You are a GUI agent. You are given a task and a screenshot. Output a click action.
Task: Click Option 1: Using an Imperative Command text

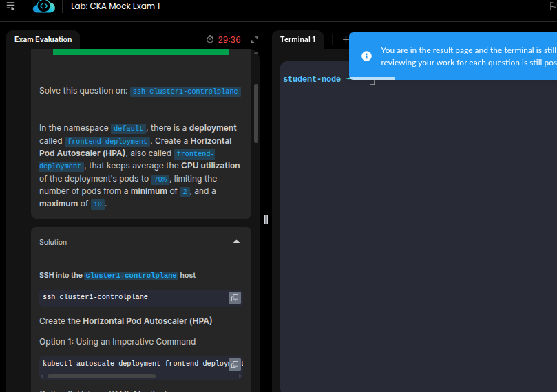(117, 342)
